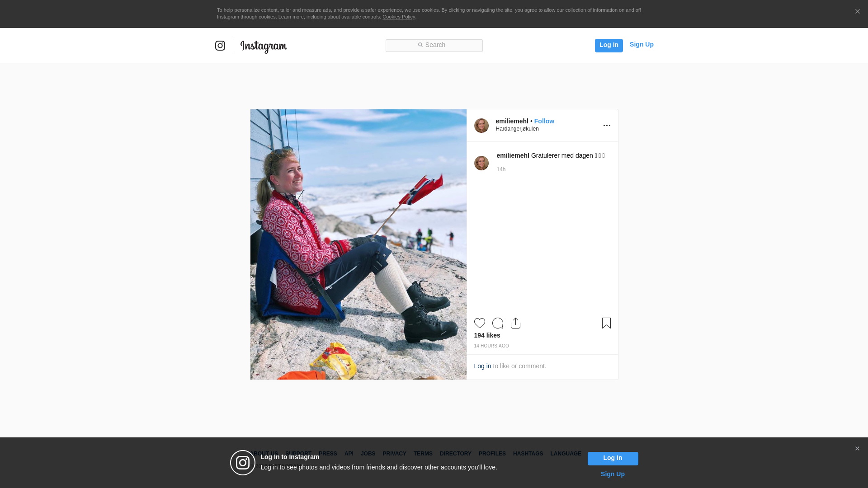The width and height of the screenshot is (868, 488).
Task: Click the Instagram camera glyph logo
Action: click(220, 46)
